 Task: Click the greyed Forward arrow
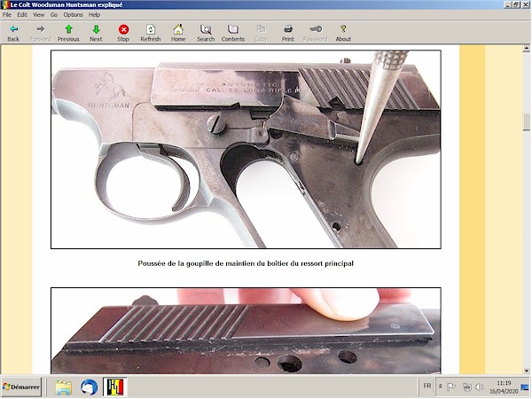click(41, 33)
